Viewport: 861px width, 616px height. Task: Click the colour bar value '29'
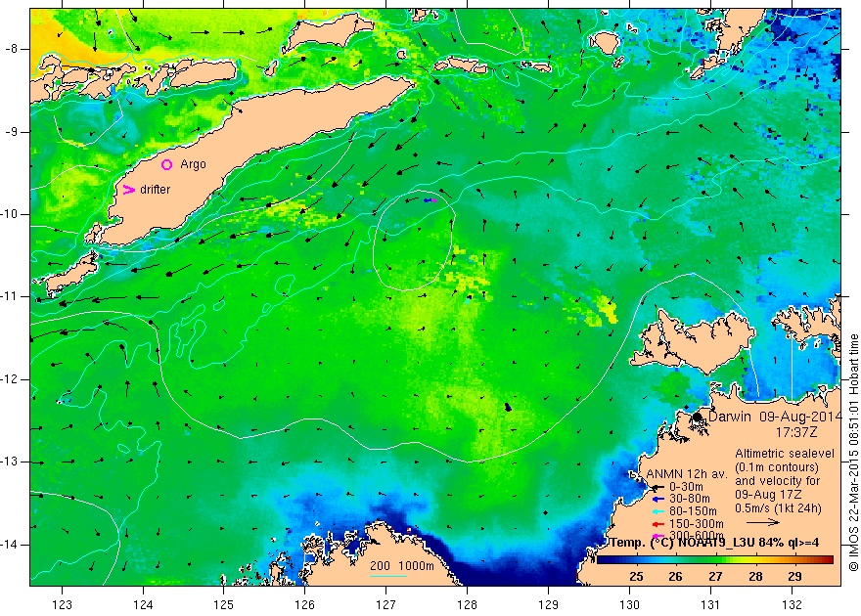click(794, 577)
